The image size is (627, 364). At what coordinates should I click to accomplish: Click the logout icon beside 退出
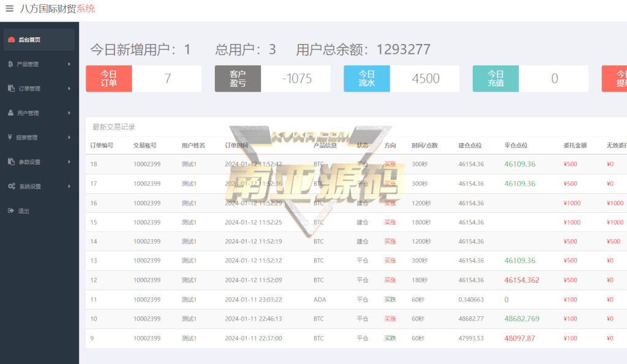click(11, 210)
